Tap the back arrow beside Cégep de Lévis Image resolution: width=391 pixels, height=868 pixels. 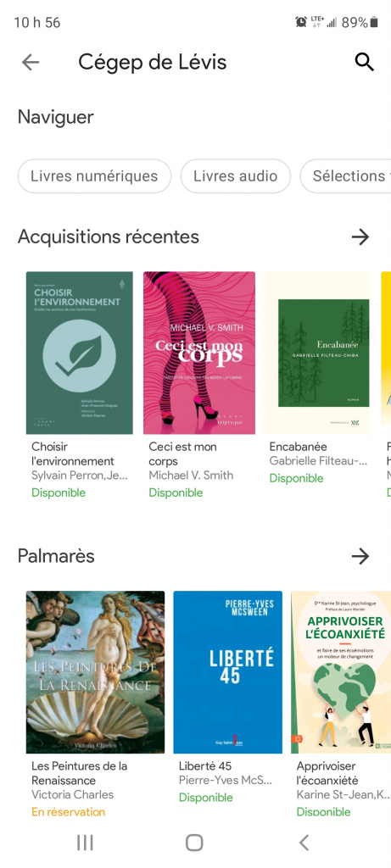point(31,63)
